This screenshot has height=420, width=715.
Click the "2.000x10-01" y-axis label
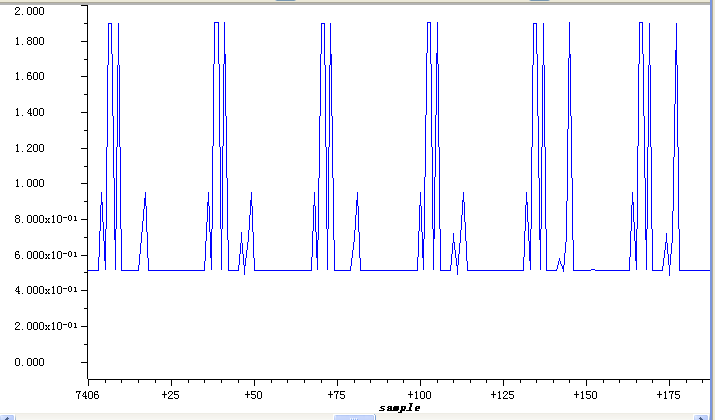(46, 326)
